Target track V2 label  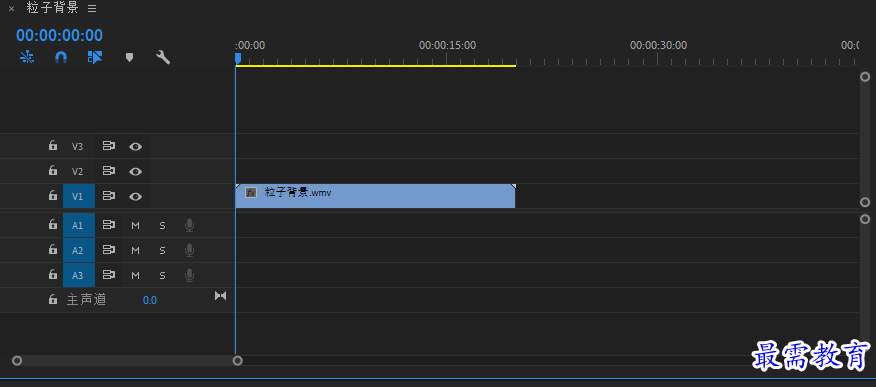(x=77, y=171)
